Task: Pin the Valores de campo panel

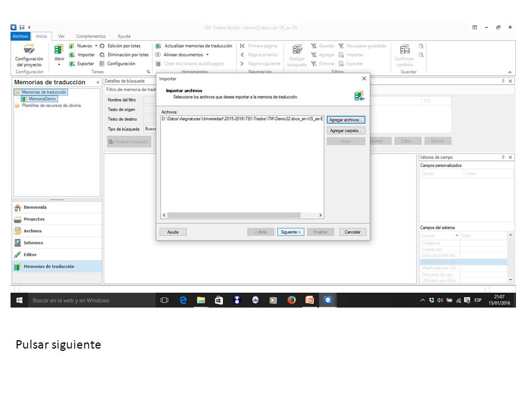Action: click(x=503, y=157)
